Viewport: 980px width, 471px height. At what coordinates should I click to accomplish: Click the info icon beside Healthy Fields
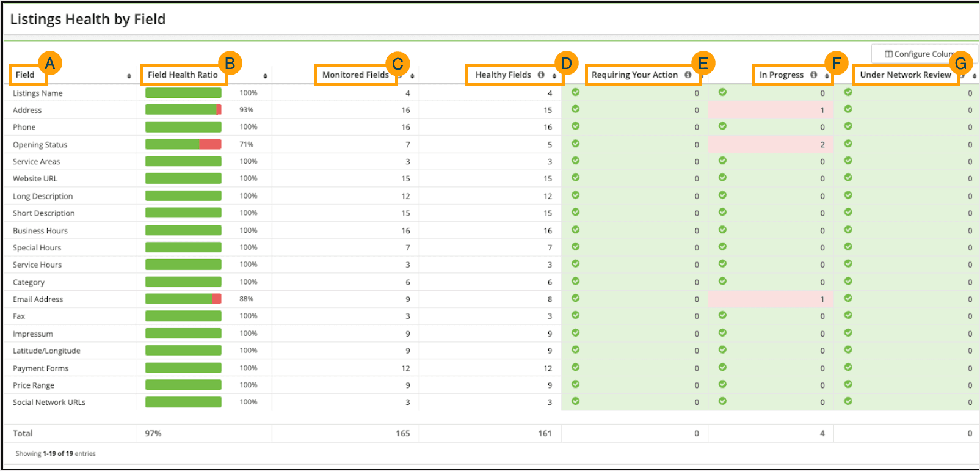(x=541, y=75)
